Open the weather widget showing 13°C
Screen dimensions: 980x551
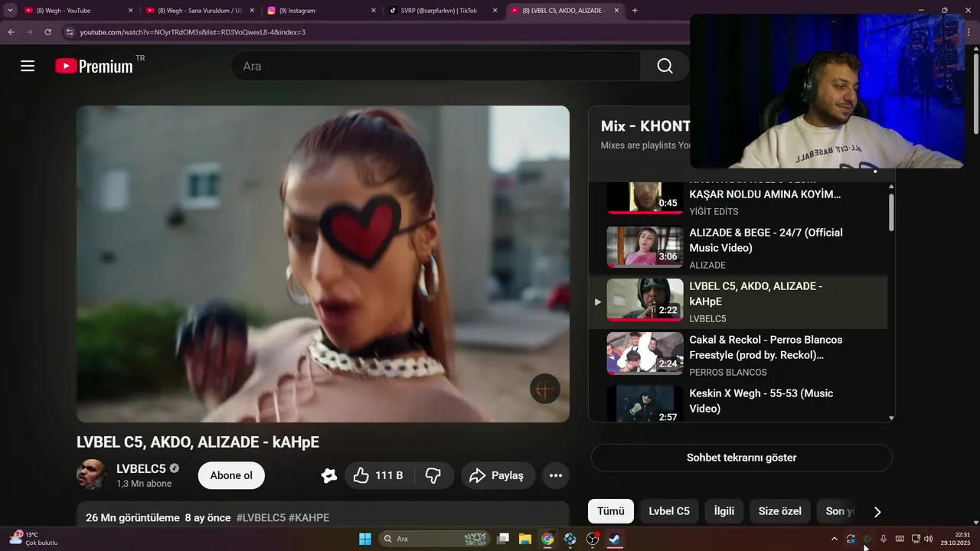(34, 539)
